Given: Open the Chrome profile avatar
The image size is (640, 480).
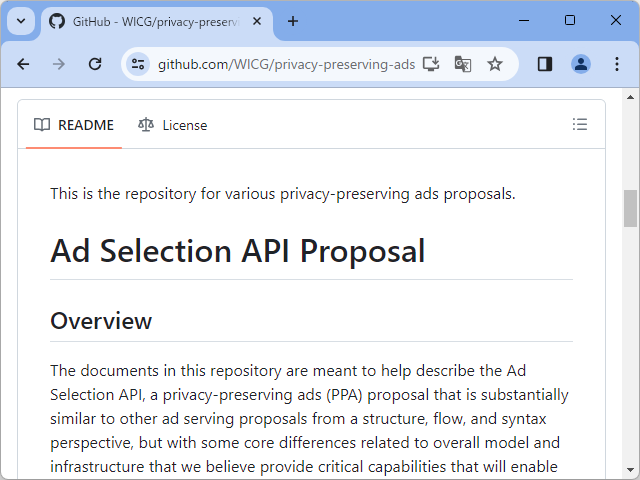Looking at the screenshot, I should tap(581, 64).
